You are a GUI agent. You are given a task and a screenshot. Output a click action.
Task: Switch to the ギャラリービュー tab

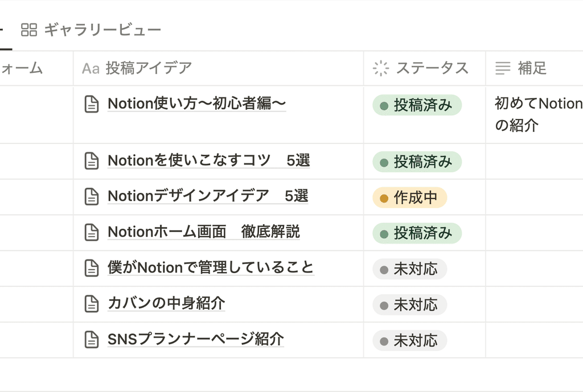pos(91,30)
